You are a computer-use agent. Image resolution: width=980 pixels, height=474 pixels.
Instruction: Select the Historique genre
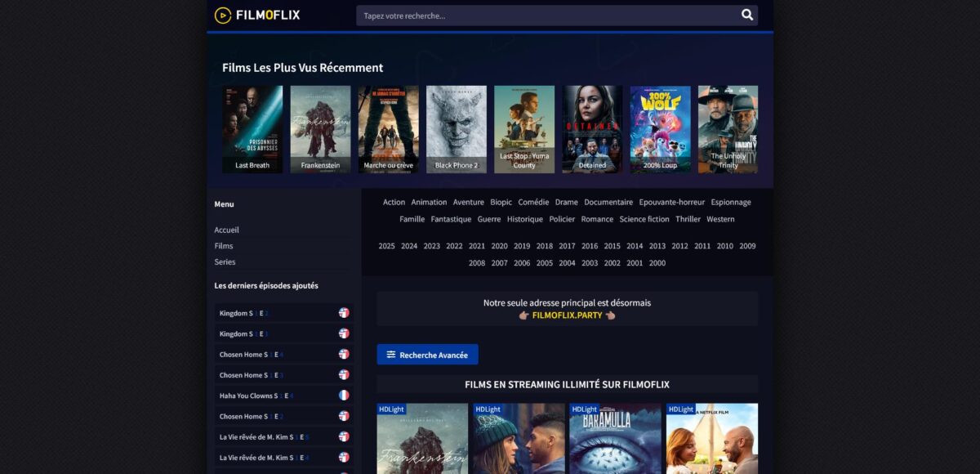coord(524,219)
